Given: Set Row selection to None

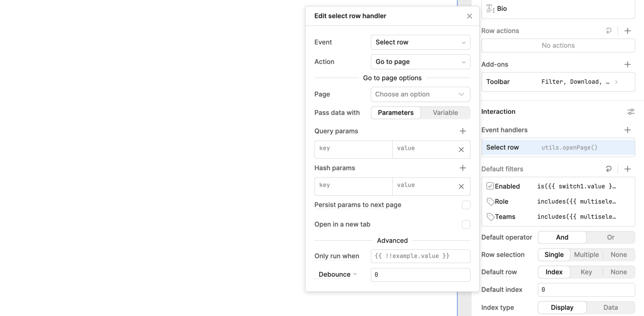Looking at the screenshot, I should click(x=619, y=255).
